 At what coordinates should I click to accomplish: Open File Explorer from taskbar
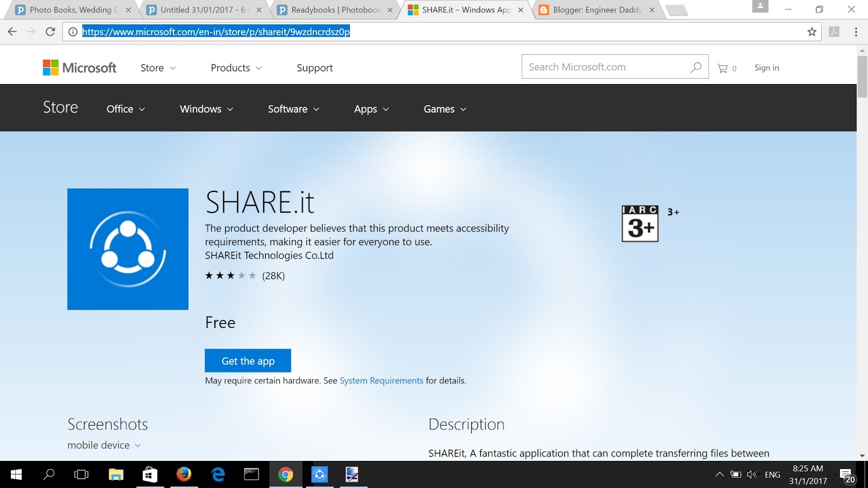tap(116, 474)
